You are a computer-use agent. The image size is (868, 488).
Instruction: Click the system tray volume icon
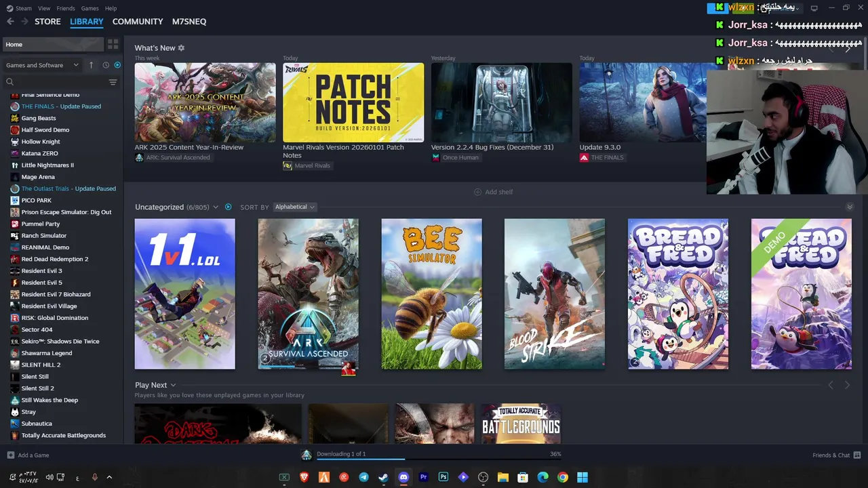[50, 477]
